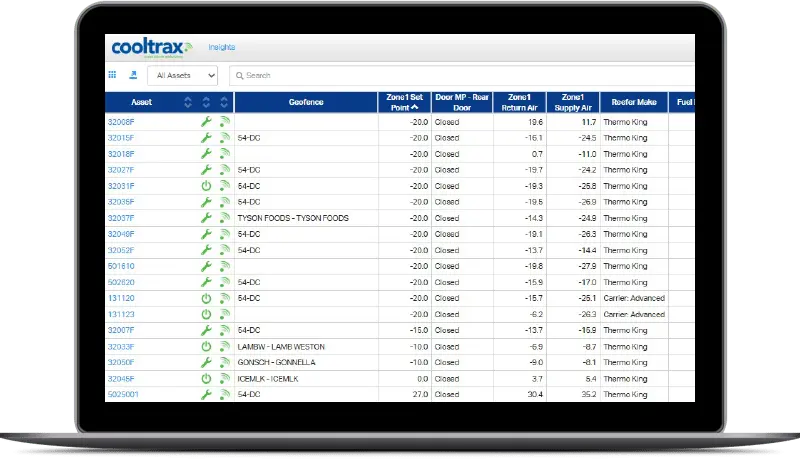Click the signal icon in row 502620
This screenshot has height=459, width=800.
(x=224, y=282)
